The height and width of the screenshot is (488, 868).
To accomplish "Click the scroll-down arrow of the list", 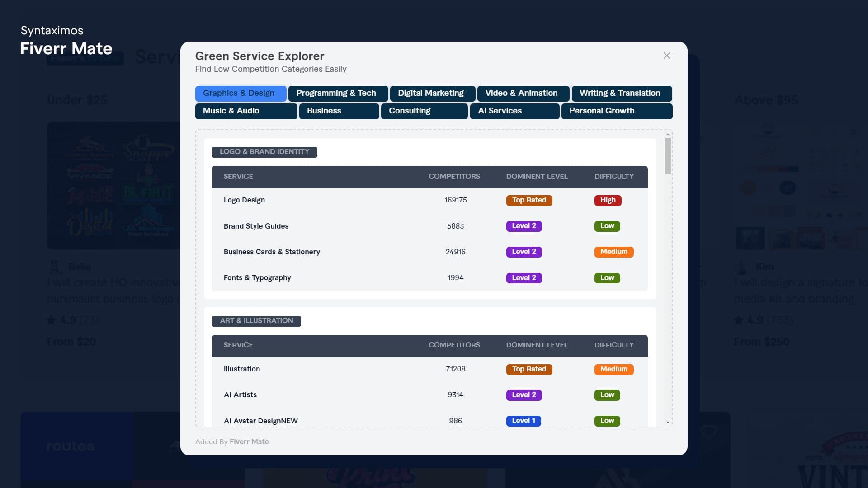I will coord(668,422).
